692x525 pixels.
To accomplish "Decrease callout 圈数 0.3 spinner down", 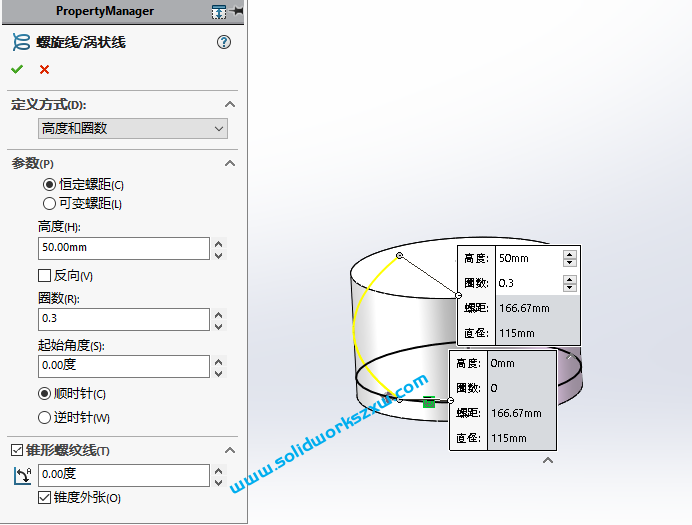I will coord(570,288).
